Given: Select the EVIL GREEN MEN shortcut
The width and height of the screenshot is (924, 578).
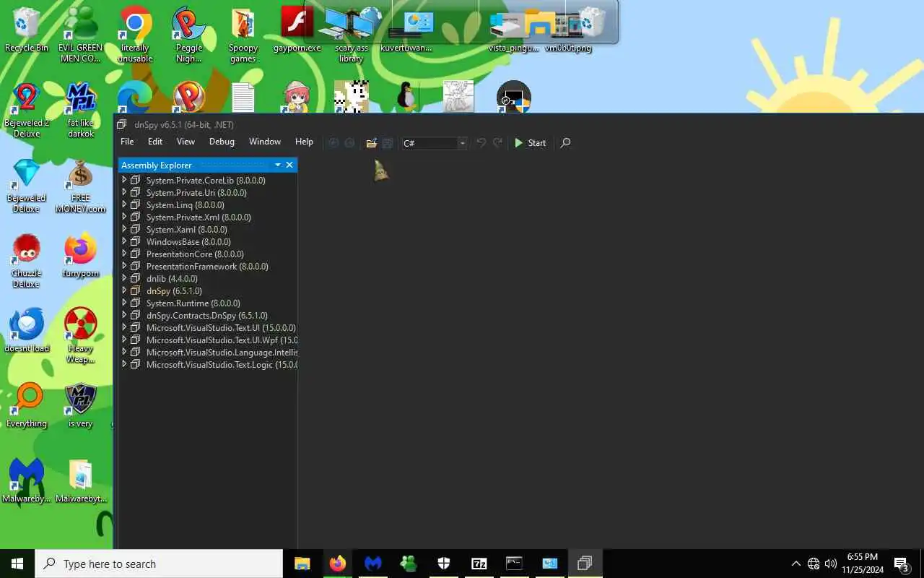Looking at the screenshot, I should point(80,34).
